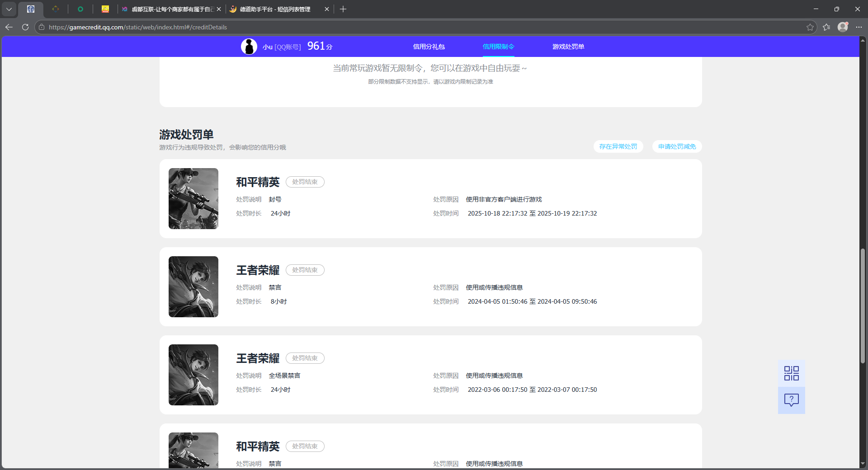Viewport: 868px width, 470px height.
Task: Open the browser favorites list icon
Action: click(826, 27)
